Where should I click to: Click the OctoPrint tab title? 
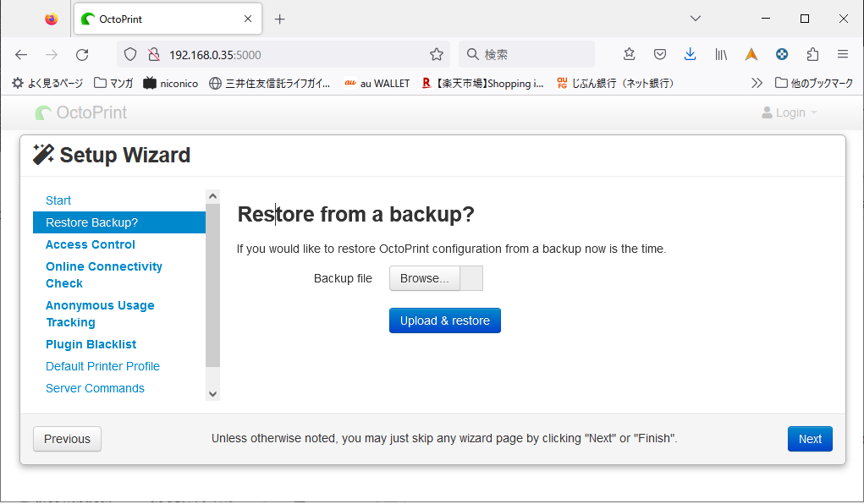121,19
